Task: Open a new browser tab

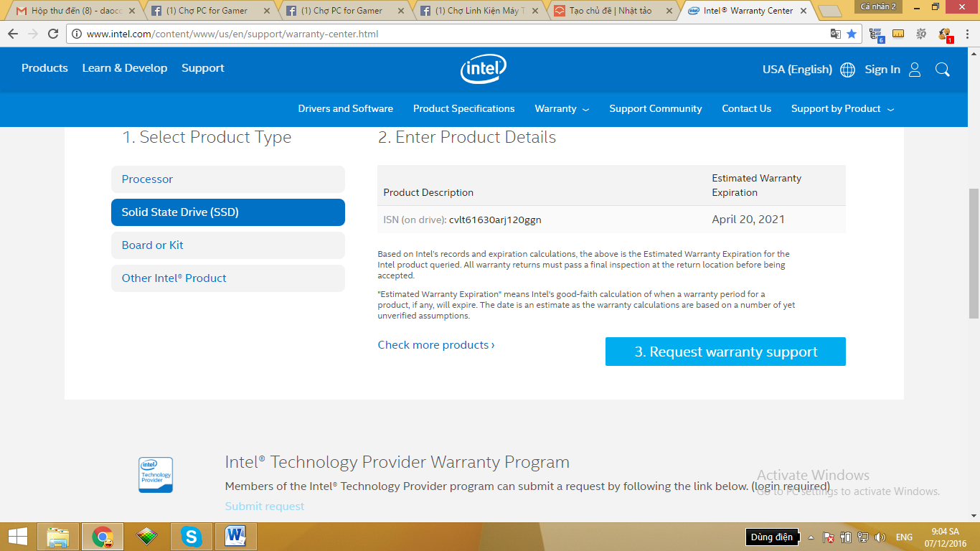Action: coord(829,11)
